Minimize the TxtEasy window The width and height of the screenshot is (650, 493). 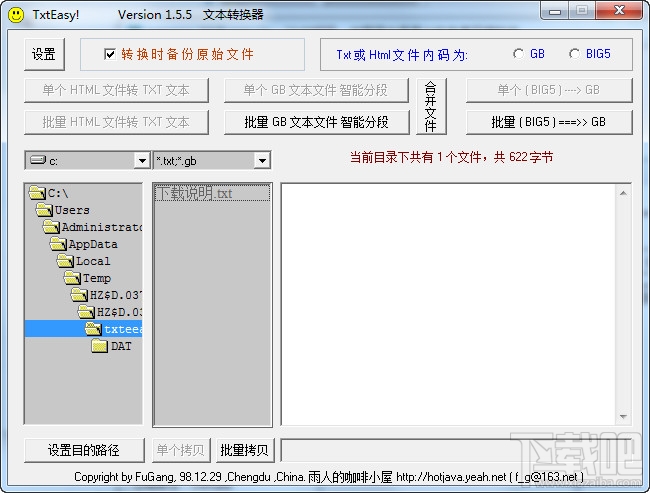pos(555,11)
